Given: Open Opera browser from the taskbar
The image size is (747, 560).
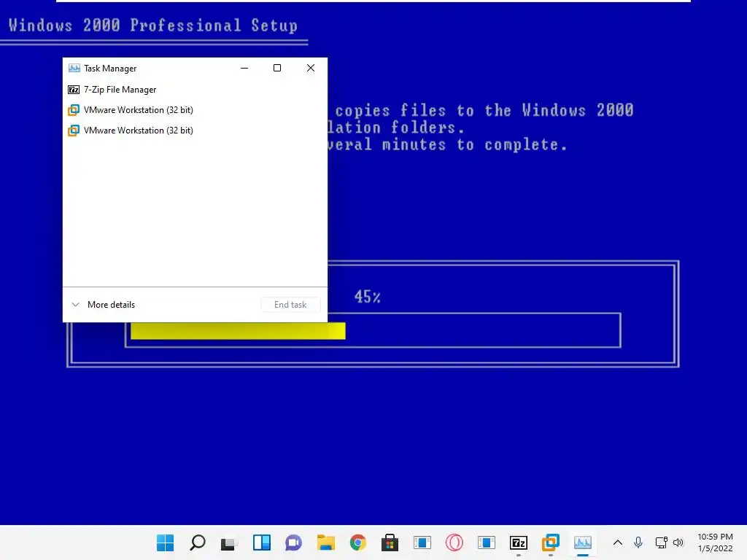Looking at the screenshot, I should [454, 542].
